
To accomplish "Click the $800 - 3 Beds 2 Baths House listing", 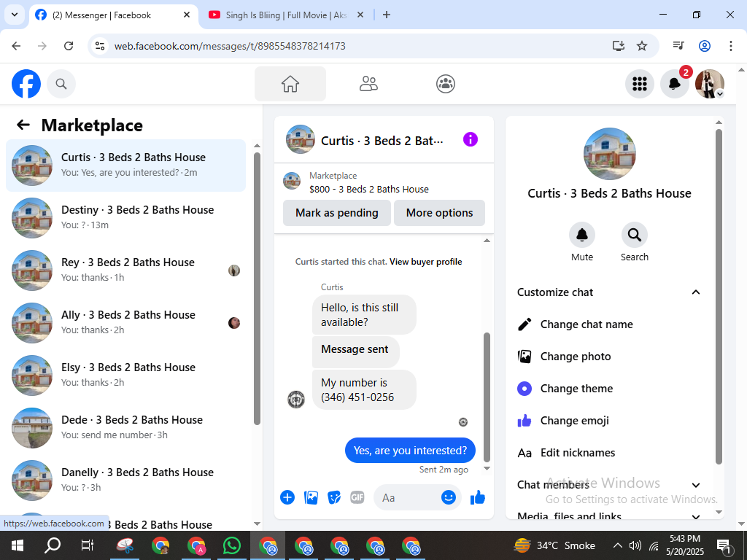I will click(368, 189).
